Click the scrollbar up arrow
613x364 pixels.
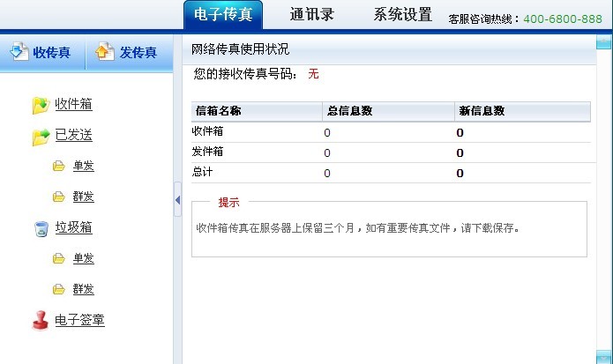(603, 41)
